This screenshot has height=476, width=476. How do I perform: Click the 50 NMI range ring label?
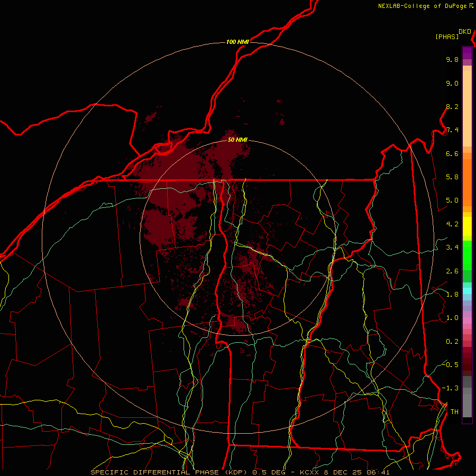tap(237, 140)
